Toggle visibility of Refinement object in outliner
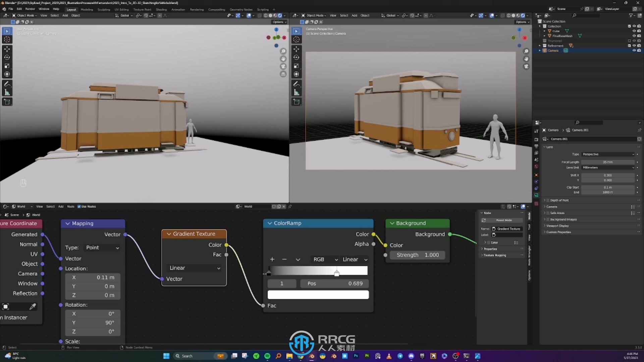Screen dimensions: 644x362 636,46
